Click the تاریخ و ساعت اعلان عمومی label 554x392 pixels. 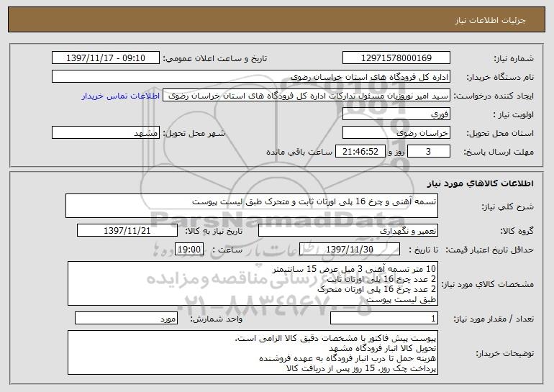tap(214, 58)
